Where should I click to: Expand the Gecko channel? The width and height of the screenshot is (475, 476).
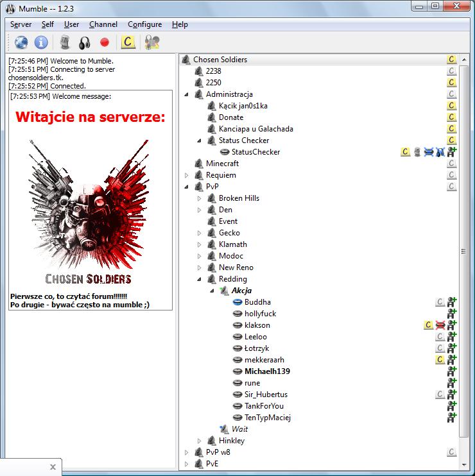(x=199, y=233)
